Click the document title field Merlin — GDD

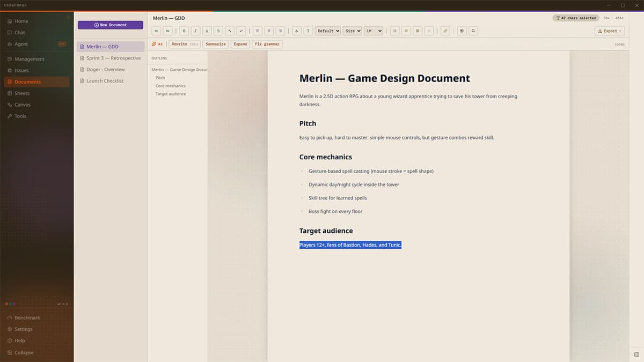(x=169, y=18)
